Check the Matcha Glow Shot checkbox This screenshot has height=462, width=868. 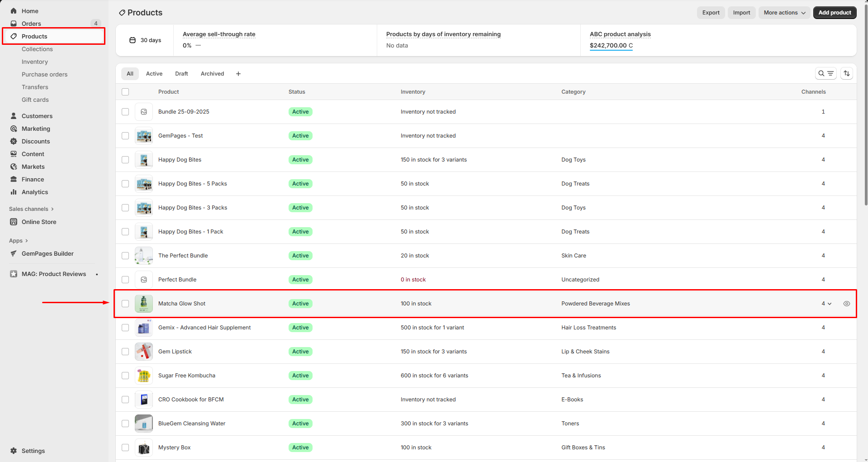click(125, 304)
